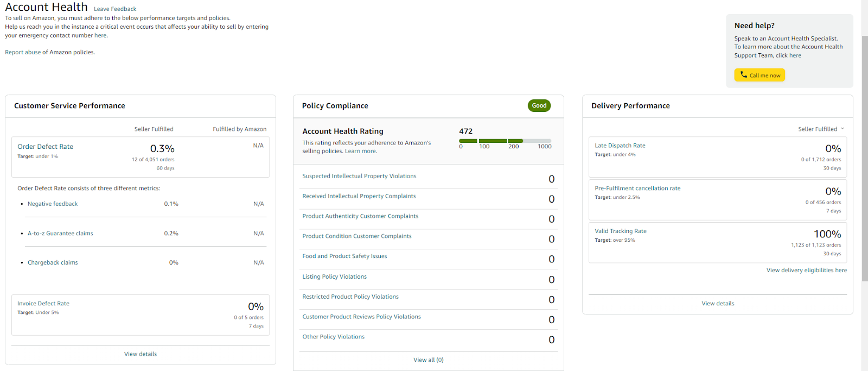Open Other Policy Violations
Image resolution: width=868 pixels, height=371 pixels.
point(333,337)
